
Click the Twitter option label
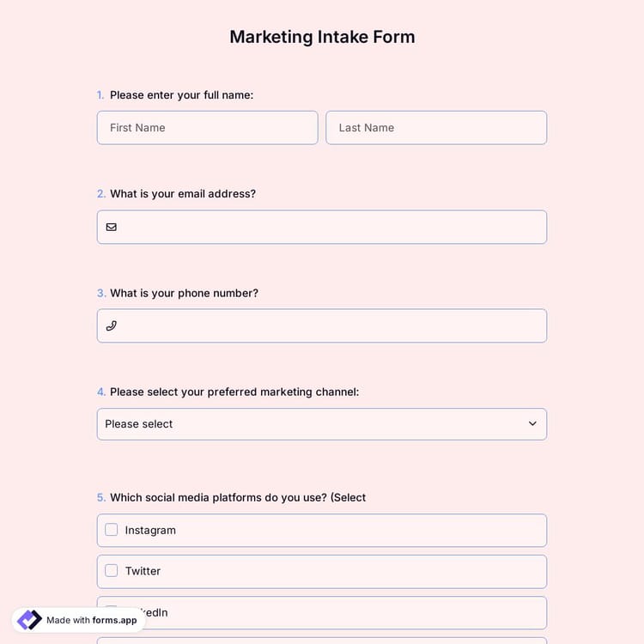tap(143, 571)
